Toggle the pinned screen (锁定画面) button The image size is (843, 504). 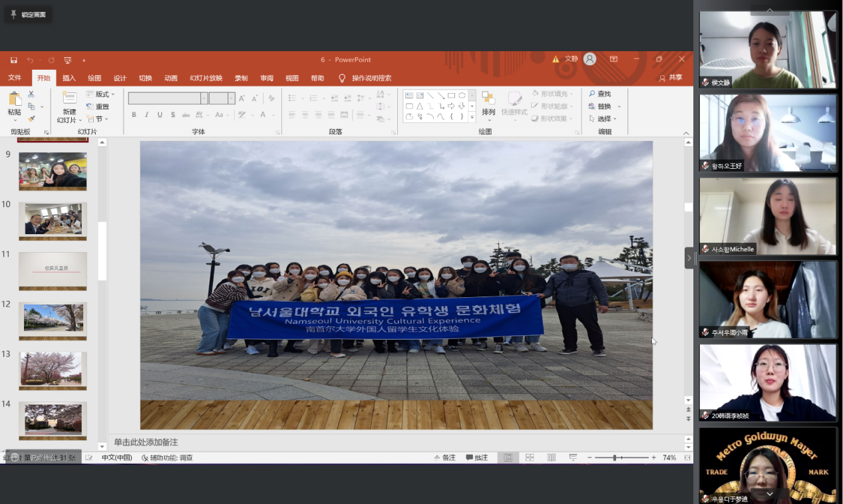coord(28,15)
